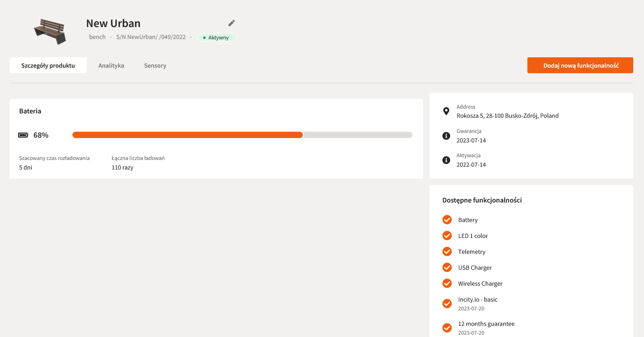Click the LED 1 color checkmark icon
Image resolution: width=644 pixels, height=337 pixels.
point(447,236)
